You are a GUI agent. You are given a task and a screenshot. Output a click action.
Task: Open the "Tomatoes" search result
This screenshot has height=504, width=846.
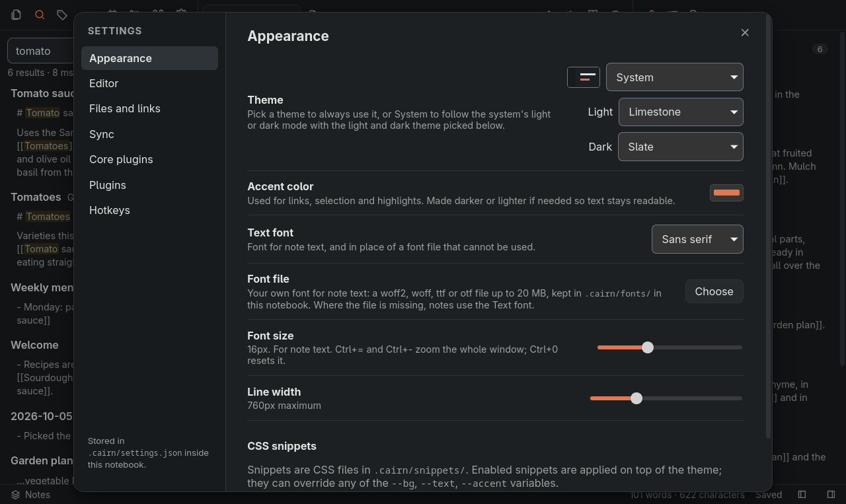tap(36, 197)
